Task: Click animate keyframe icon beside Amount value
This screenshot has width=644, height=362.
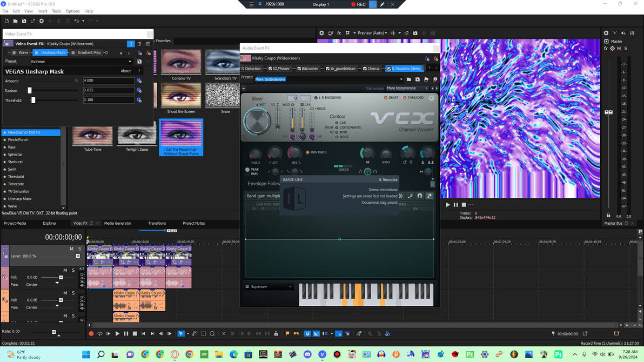Action: [139, 81]
